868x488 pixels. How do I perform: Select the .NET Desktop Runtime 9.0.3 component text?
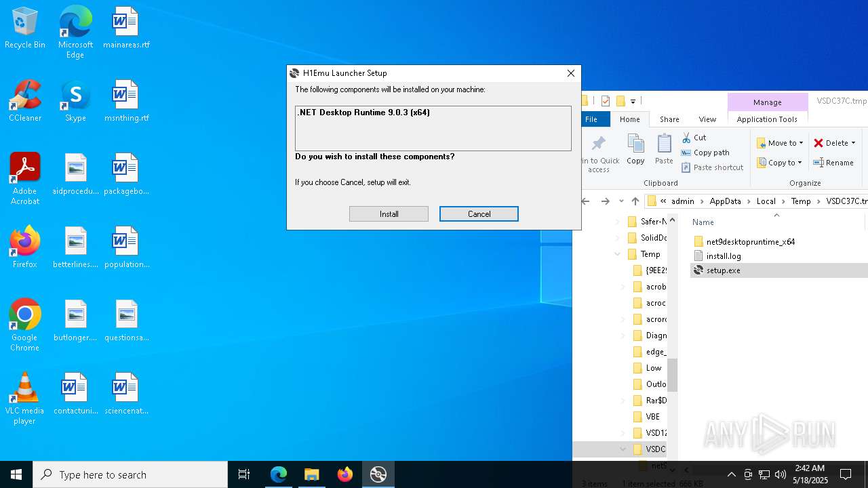363,113
